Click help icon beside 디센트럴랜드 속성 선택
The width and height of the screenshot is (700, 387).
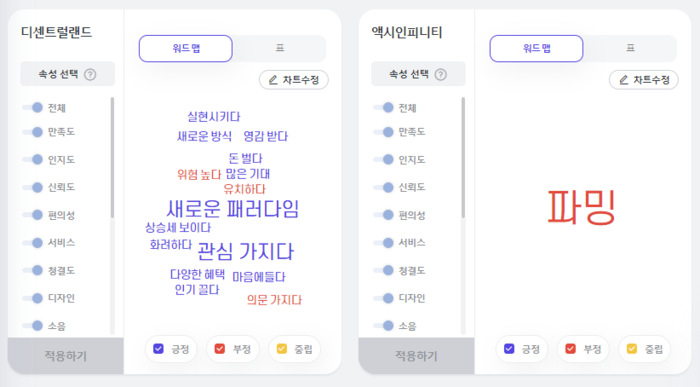tap(90, 75)
